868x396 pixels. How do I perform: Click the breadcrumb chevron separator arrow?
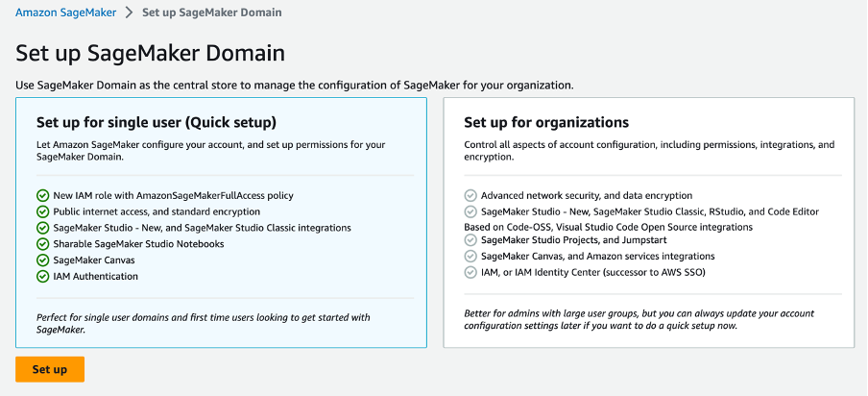130,12
